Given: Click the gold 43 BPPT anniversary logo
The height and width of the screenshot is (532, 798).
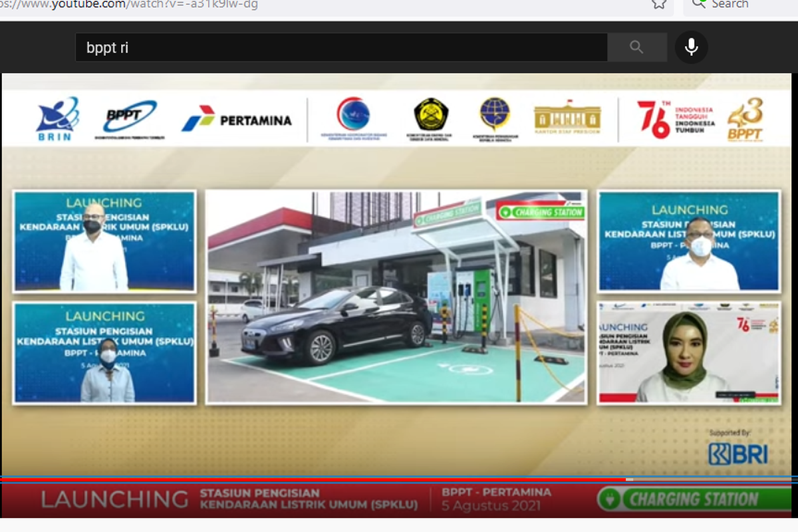Looking at the screenshot, I should pyautogui.click(x=745, y=120).
